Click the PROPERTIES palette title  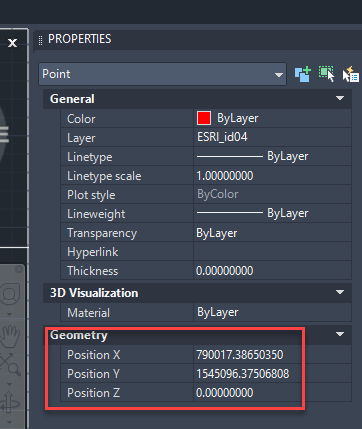click(x=79, y=39)
